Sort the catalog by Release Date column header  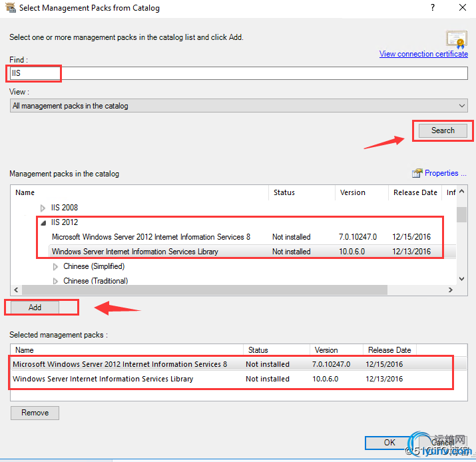point(415,192)
